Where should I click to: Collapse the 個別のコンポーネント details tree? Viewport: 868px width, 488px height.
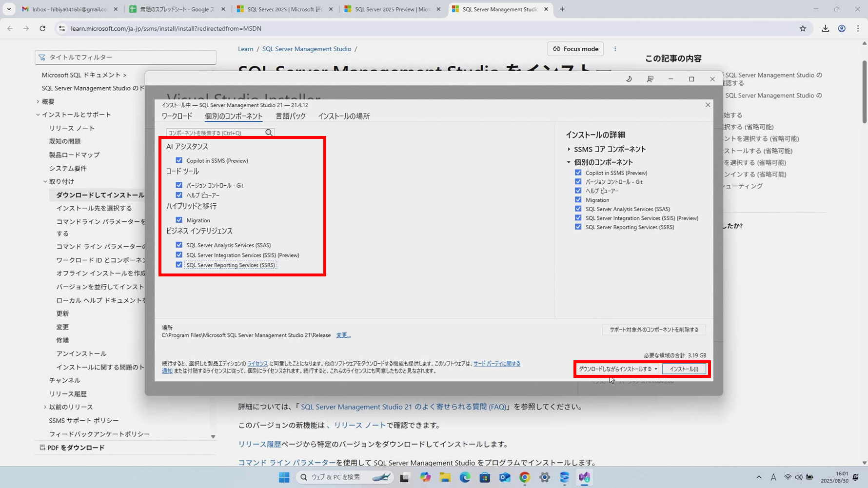point(568,162)
